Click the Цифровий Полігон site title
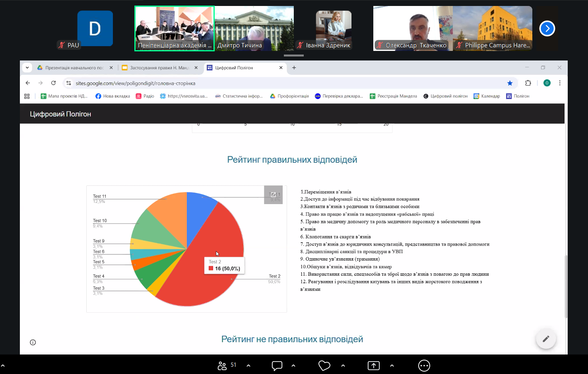This screenshot has width=588, height=374. tap(60, 114)
